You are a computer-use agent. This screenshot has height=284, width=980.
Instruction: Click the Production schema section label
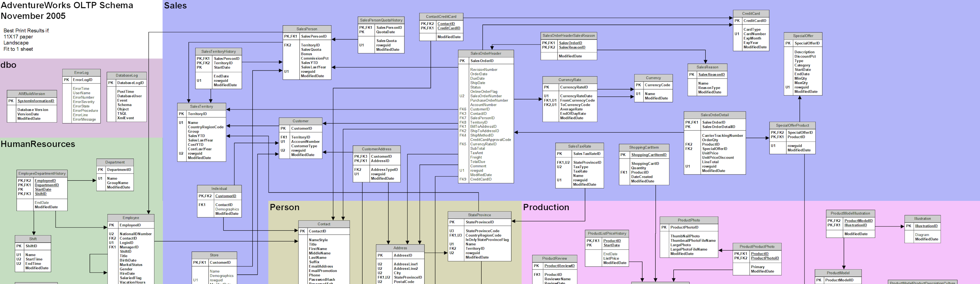546,207
